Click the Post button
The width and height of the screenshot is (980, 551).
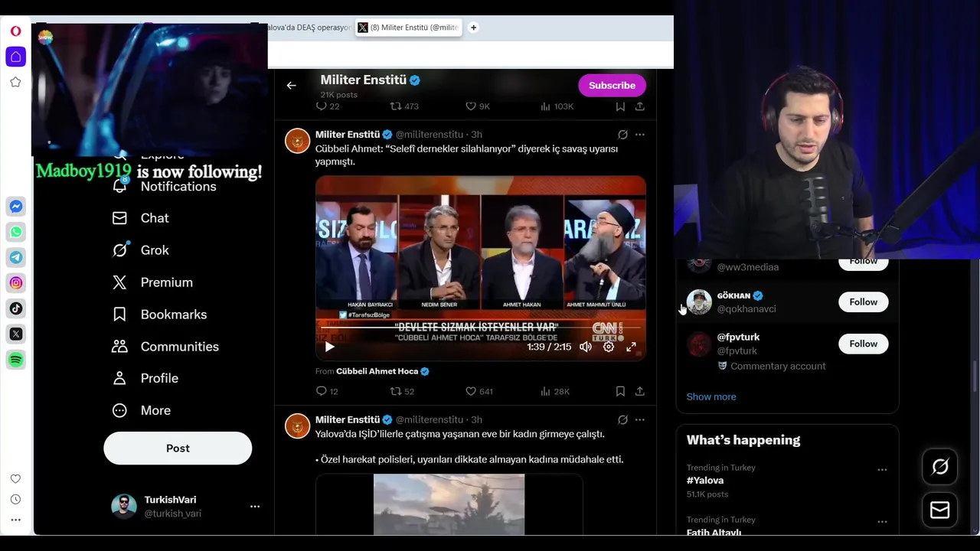178,448
